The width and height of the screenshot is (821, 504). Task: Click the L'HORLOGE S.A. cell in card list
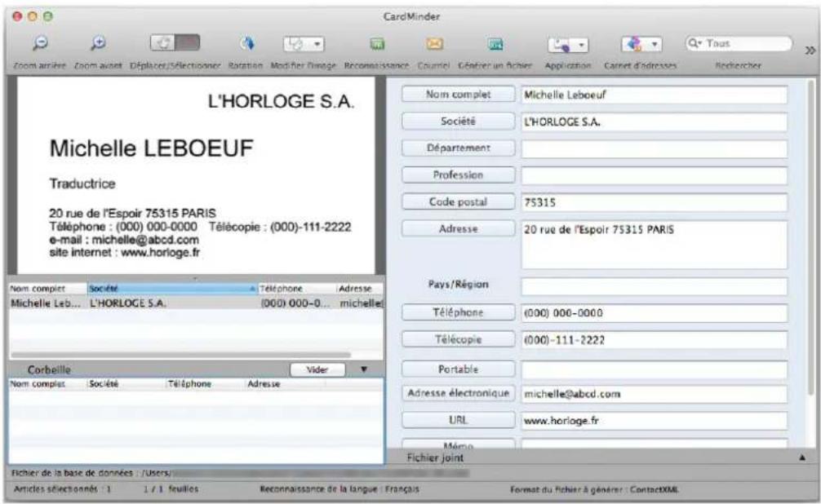tap(128, 303)
